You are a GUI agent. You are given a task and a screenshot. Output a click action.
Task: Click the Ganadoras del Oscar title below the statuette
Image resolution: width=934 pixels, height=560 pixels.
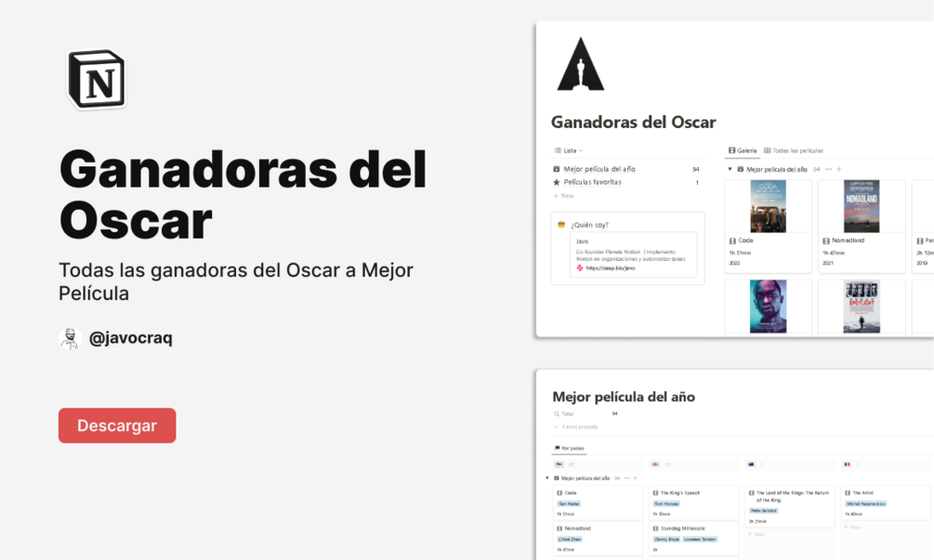pos(633,122)
